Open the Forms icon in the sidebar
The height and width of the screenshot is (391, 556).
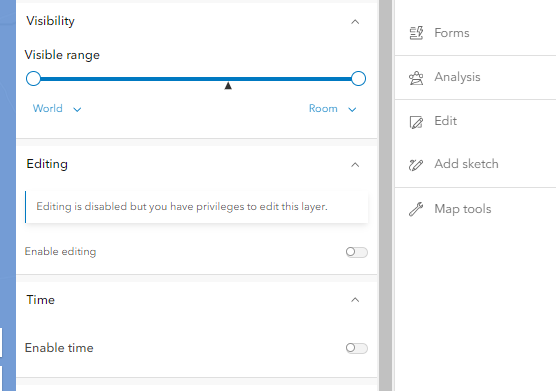416,33
